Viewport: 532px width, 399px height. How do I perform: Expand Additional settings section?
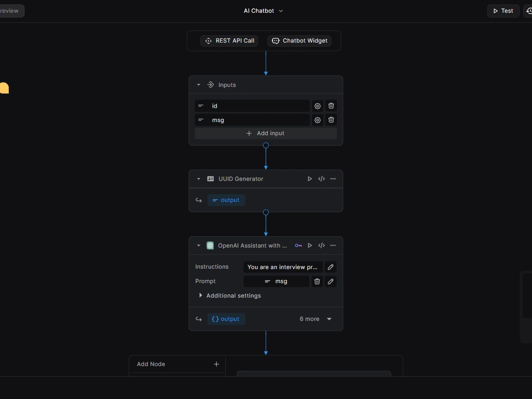[x=201, y=295]
